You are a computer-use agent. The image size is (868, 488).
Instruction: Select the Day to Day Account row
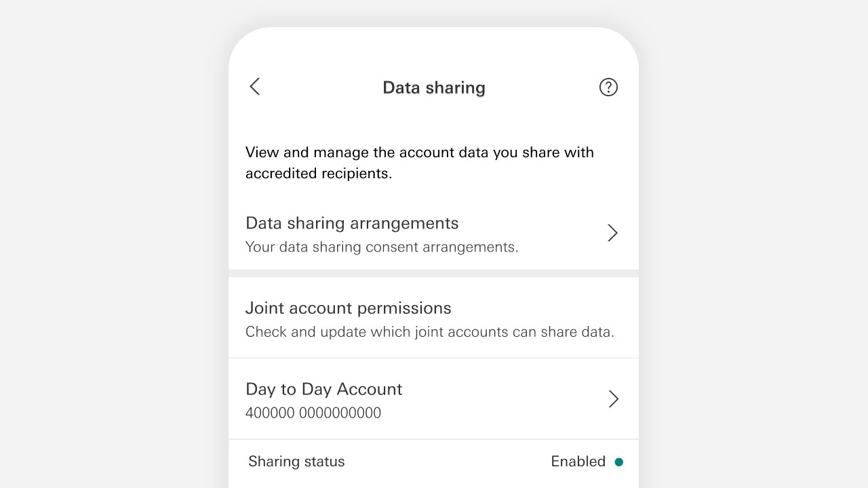point(323,389)
